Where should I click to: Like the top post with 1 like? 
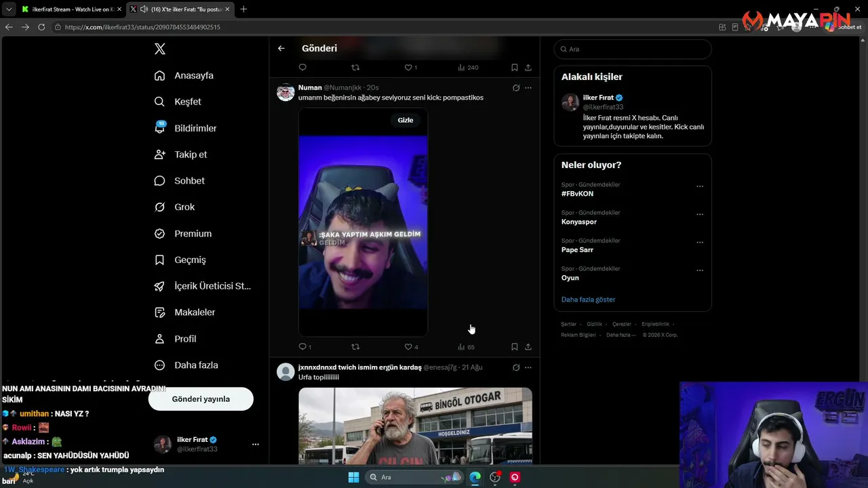(x=411, y=67)
